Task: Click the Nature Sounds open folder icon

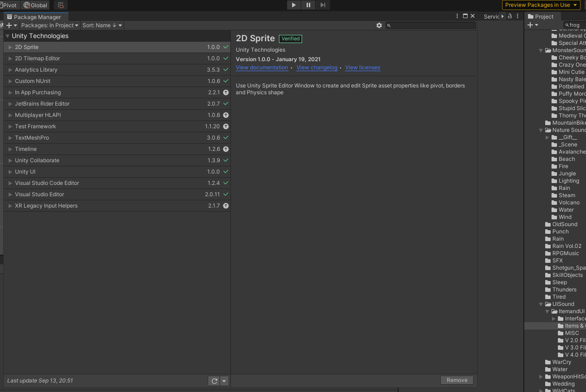Action: [548, 130]
